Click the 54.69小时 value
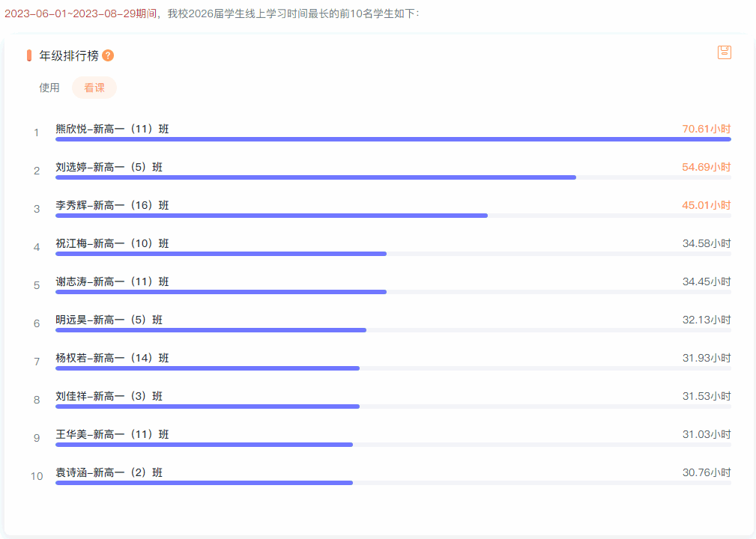756x539 pixels. 707,167
